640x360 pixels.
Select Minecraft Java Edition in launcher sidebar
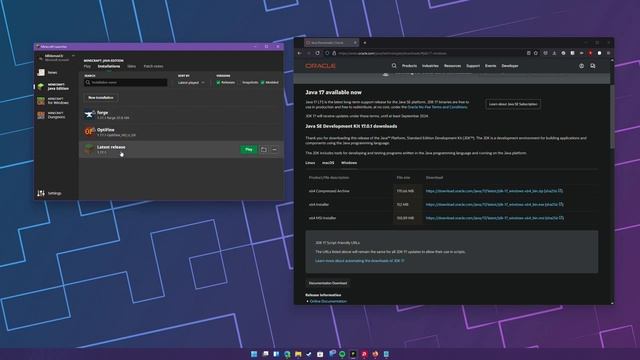[53, 87]
